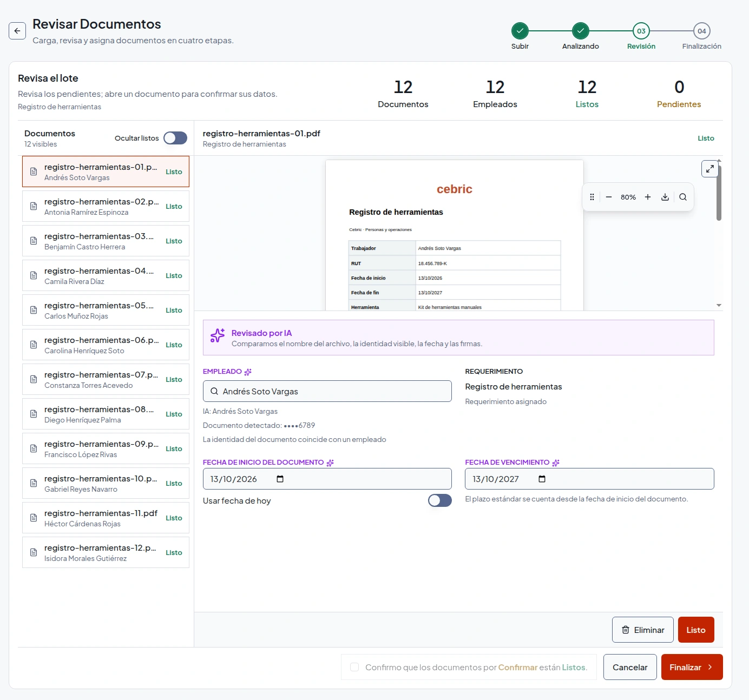The image size is (749, 700).
Task: Enable the Usar fecha de hoy switch
Action: (x=439, y=500)
